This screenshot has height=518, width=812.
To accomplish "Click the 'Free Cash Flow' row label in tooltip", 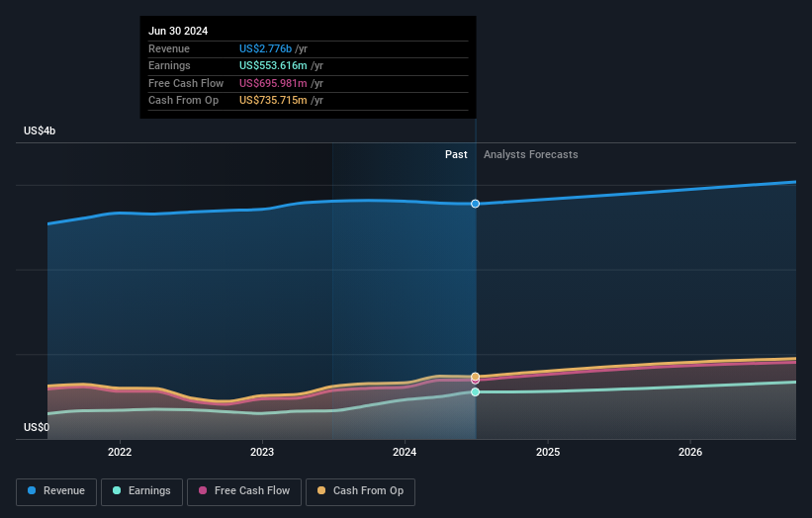I will pos(186,83).
